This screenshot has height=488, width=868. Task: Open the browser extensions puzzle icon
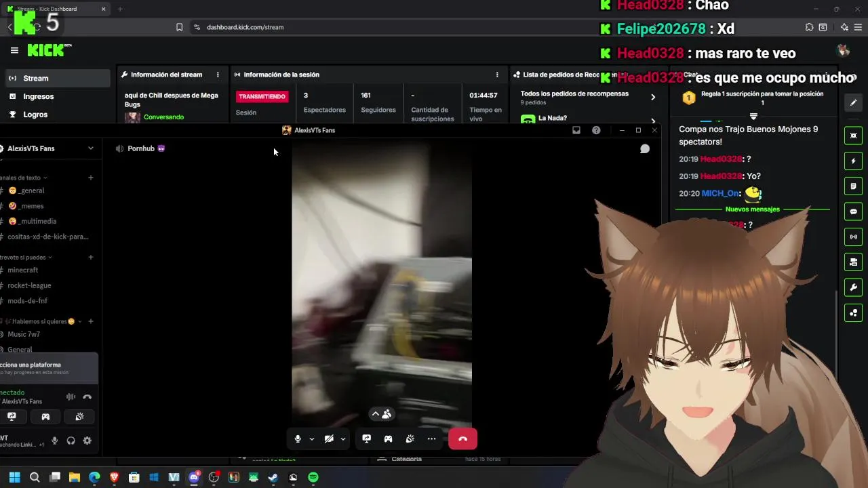coord(809,27)
